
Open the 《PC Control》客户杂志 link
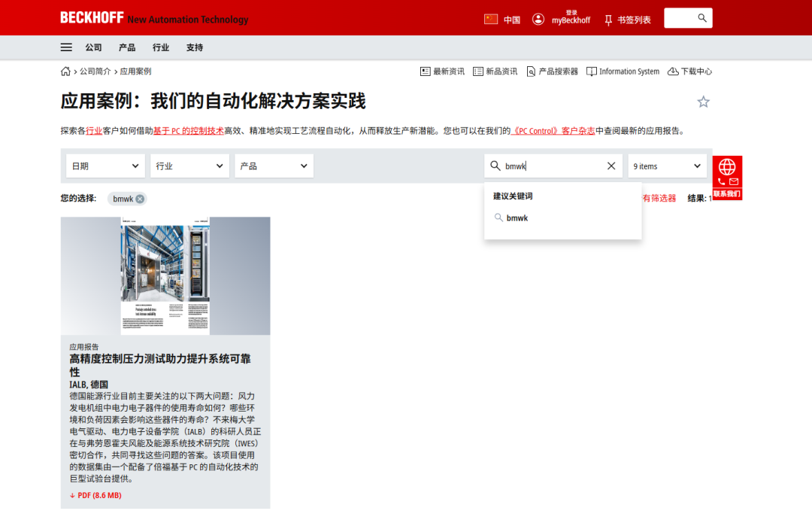click(553, 131)
